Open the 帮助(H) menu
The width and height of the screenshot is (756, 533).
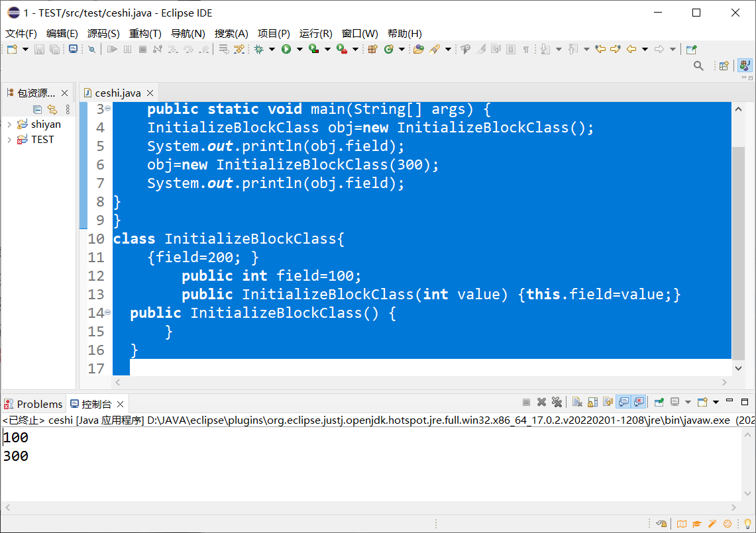coord(405,34)
